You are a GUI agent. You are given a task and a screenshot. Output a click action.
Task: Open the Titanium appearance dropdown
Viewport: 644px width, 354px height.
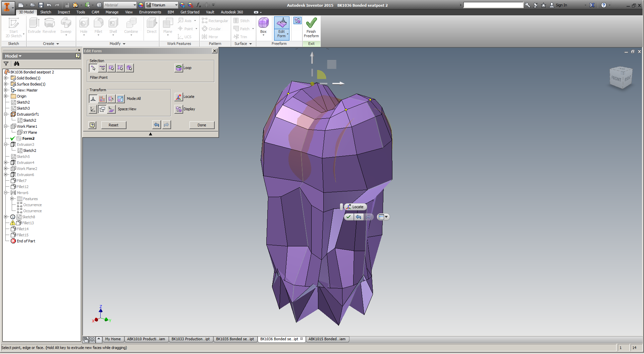point(176,5)
